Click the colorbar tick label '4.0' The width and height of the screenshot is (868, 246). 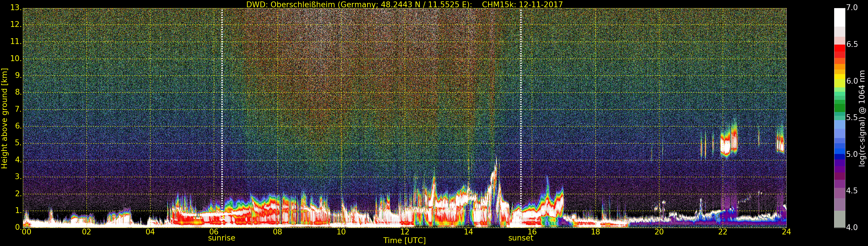(852, 228)
